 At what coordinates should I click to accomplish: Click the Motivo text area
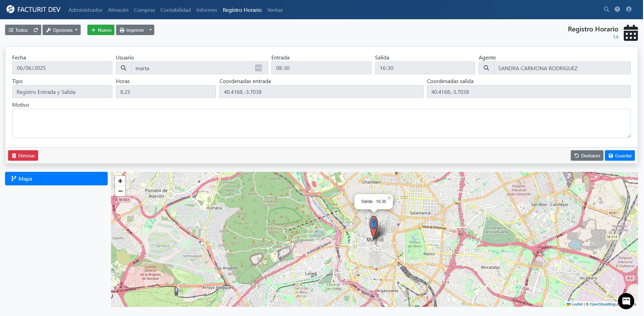pyautogui.click(x=321, y=123)
